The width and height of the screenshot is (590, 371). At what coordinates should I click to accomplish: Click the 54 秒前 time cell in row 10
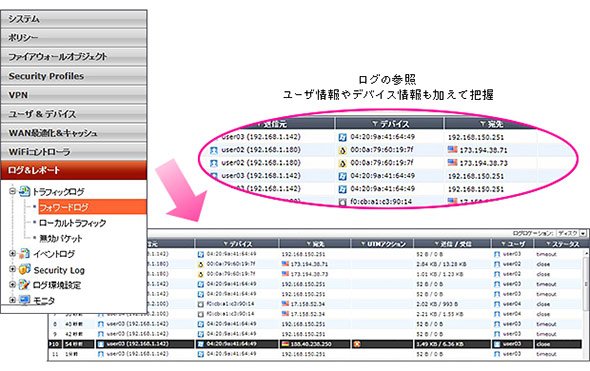74,344
